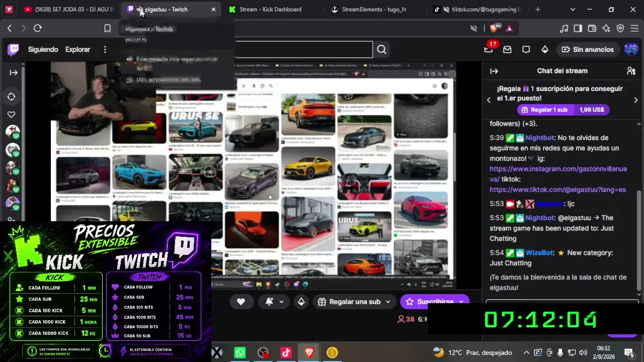Open the Twitch home logo
Image resolution: width=644 pixels, height=362 pixels.
13,49
